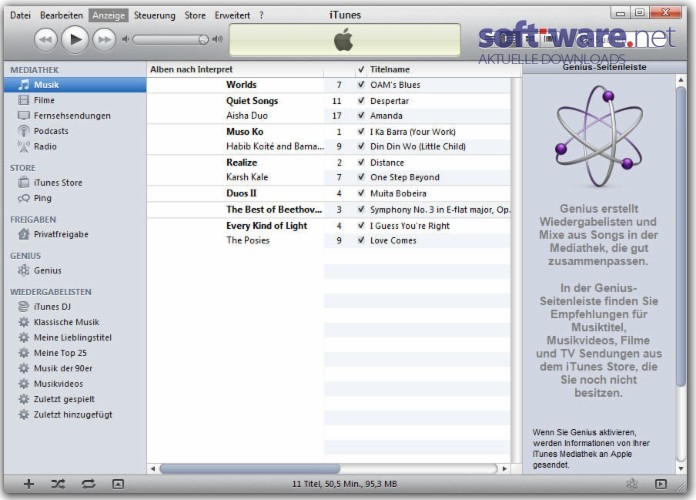696x500 pixels.
Task: Click the horizontal scrollbar left arrow
Action: (153, 468)
